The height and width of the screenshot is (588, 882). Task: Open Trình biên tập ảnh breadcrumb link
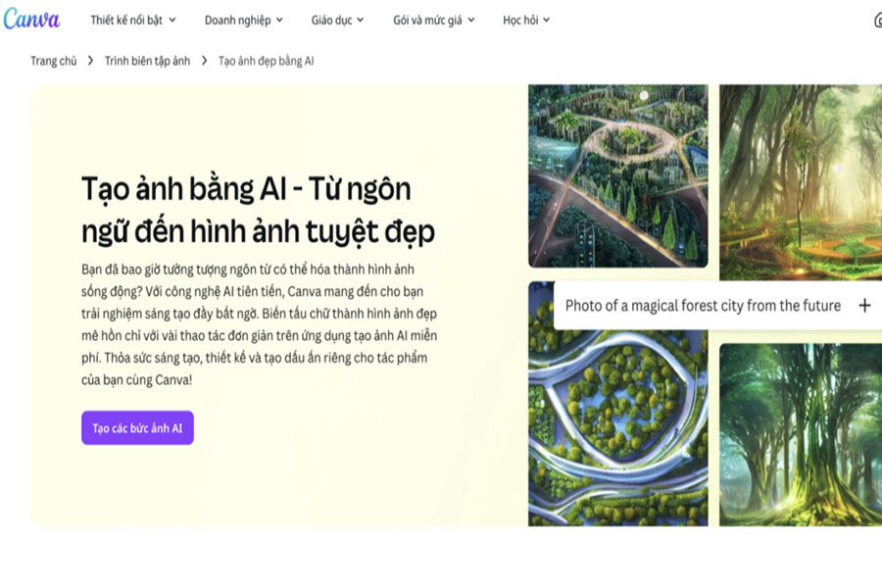147,61
